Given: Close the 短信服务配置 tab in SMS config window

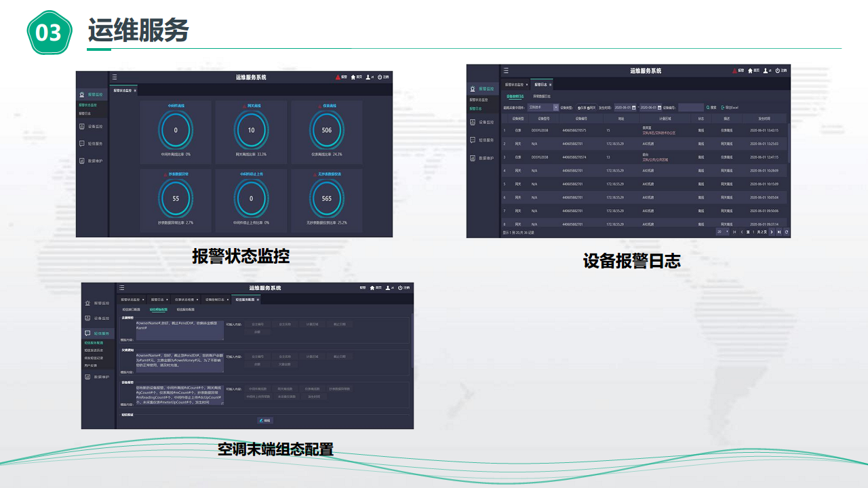Looking at the screenshot, I should coord(259,299).
